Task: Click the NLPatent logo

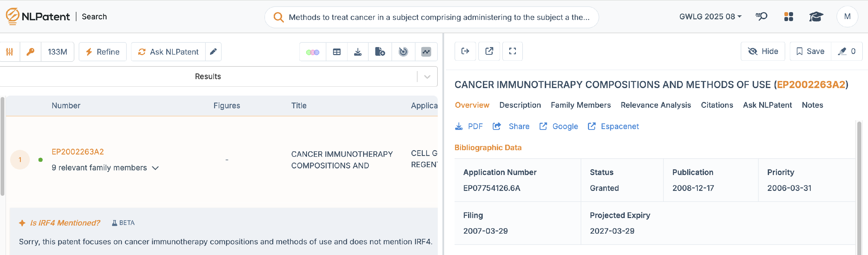Action: click(38, 16)
